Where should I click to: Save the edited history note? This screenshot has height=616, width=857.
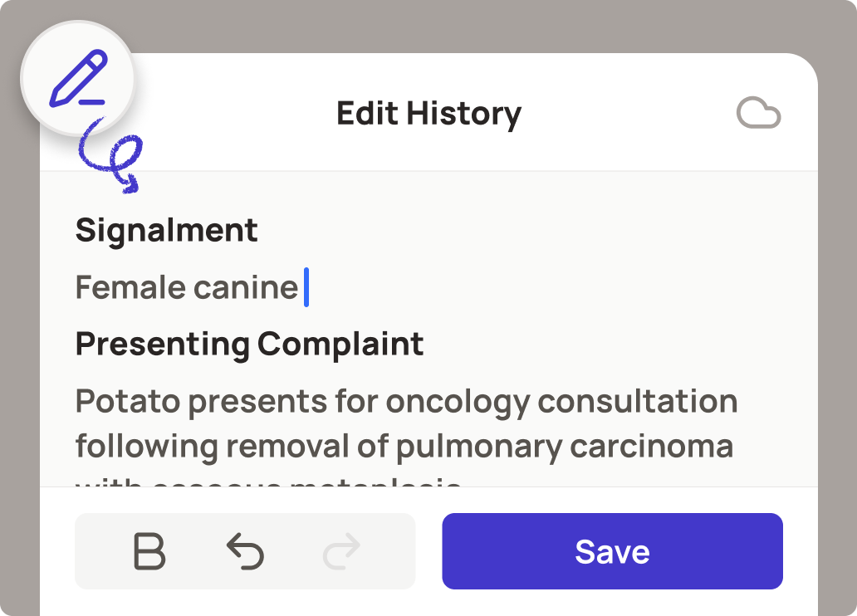(x=612, y=550)
